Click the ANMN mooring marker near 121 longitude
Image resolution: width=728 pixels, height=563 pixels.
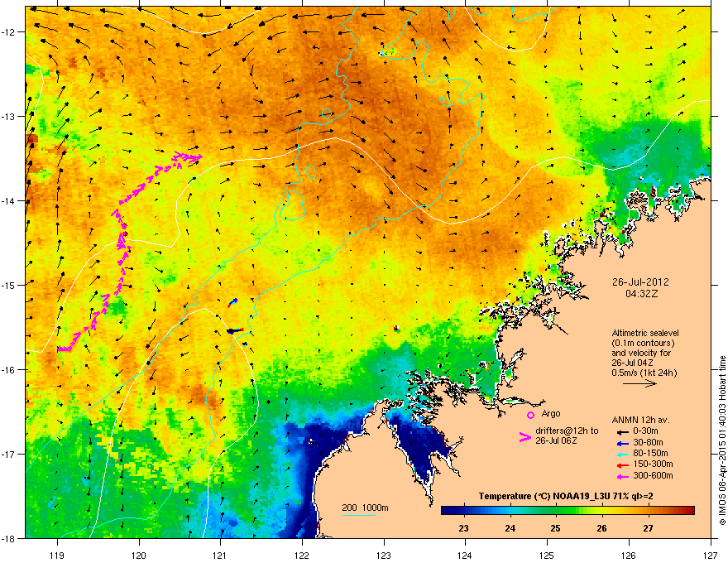pyautogui.click(x=235, y=330)
